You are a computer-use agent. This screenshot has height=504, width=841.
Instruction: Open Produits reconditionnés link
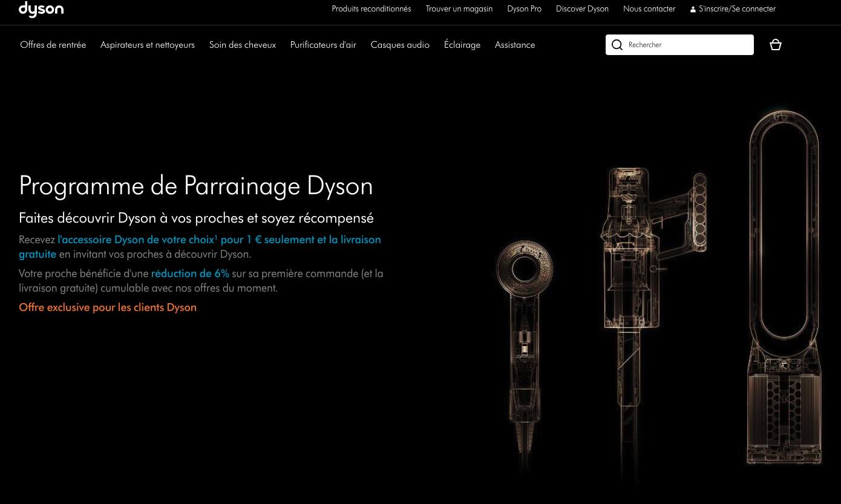(371, 9)
